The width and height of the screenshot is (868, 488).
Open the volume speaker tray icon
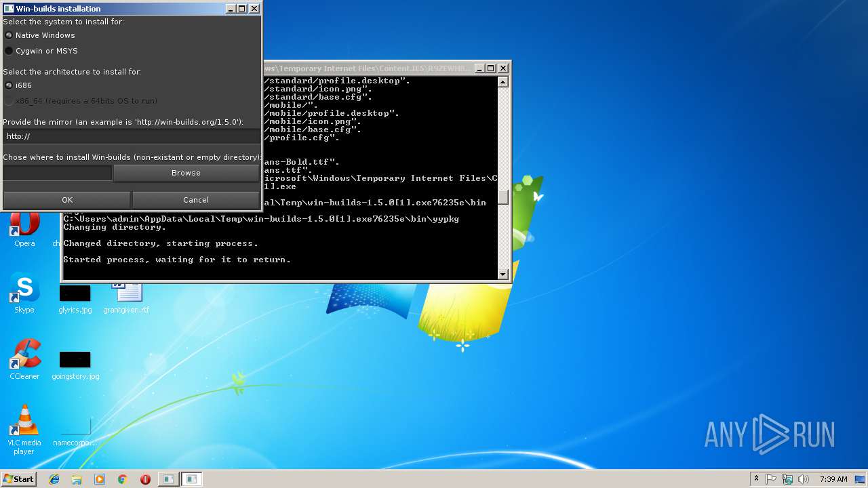[x=804, y=479]
